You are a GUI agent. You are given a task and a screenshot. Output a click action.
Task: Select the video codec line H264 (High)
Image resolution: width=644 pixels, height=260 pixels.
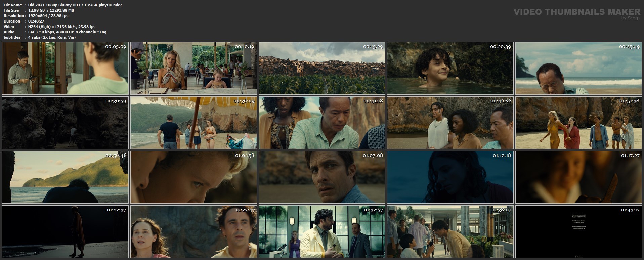(62, 27)
